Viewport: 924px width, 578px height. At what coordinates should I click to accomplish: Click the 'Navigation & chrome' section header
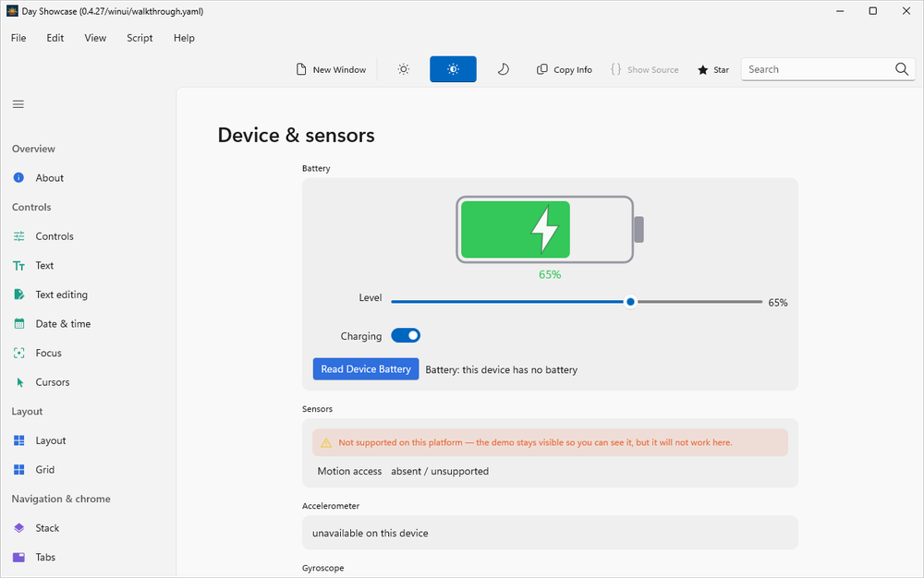click(61, 499)
